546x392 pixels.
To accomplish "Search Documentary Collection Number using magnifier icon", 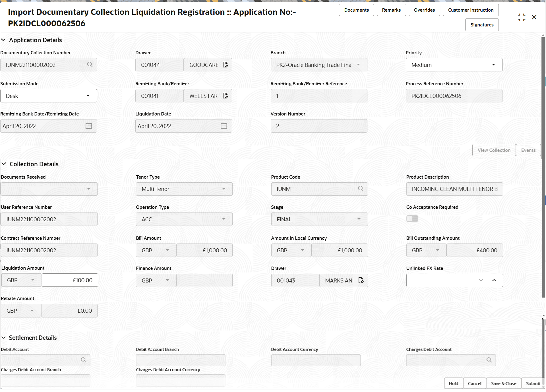I will click(90, 65).
